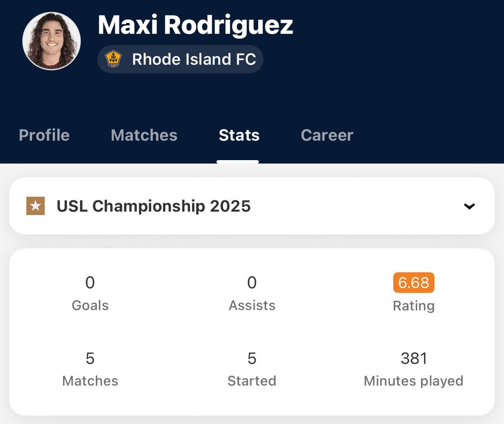Click the Minutes played label

pos(413,381)
